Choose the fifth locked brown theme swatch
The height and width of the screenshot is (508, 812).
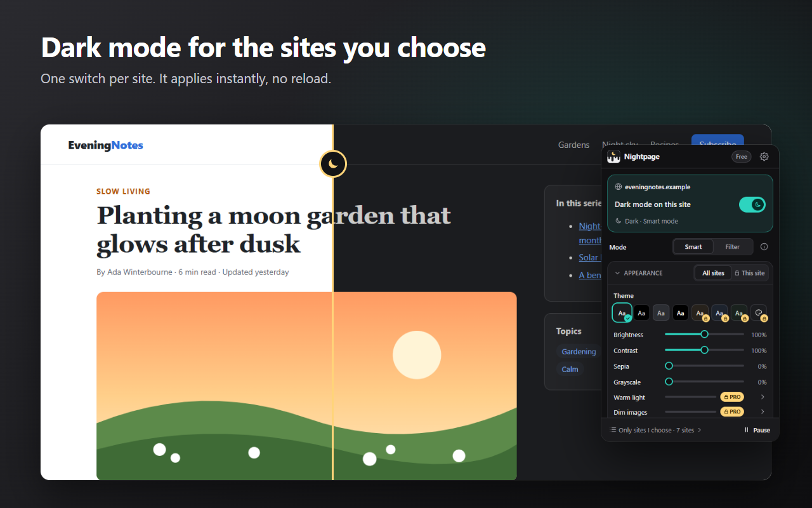tap(700, 312)
